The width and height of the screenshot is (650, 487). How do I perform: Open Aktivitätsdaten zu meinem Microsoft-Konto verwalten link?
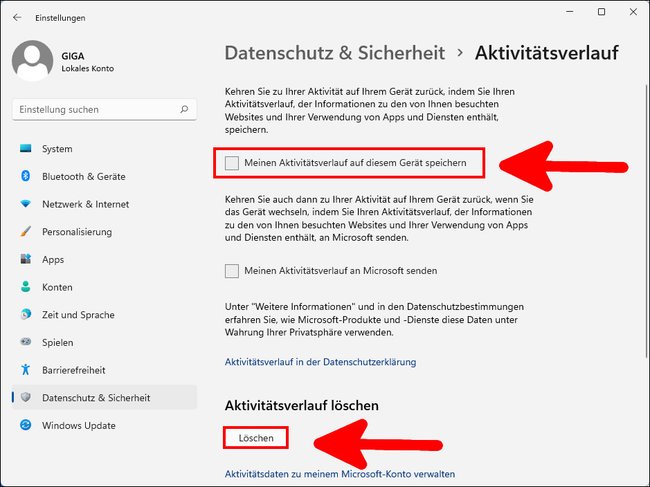coord(340,474)
